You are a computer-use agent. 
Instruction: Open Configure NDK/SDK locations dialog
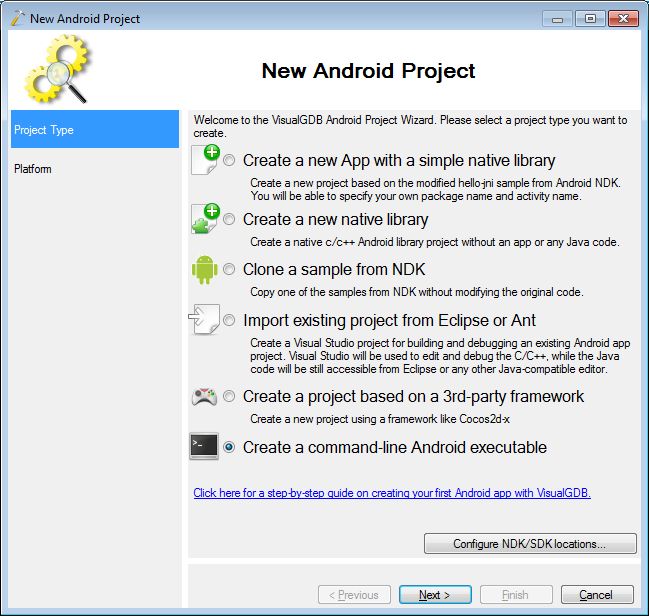[530, 544]
